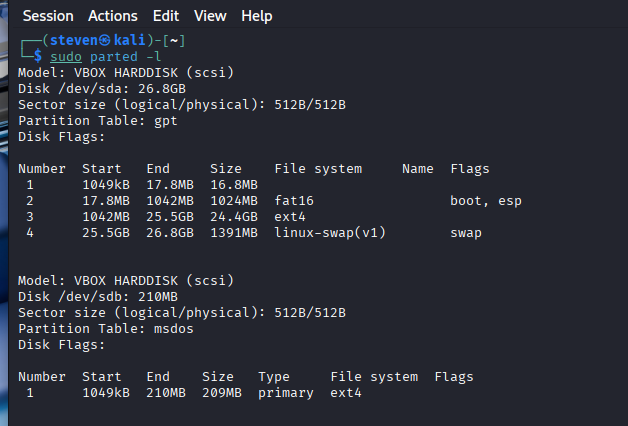Click the 'fat16' file system entry
The height and width of the screenshot is (426, 628).
point(294,201)
